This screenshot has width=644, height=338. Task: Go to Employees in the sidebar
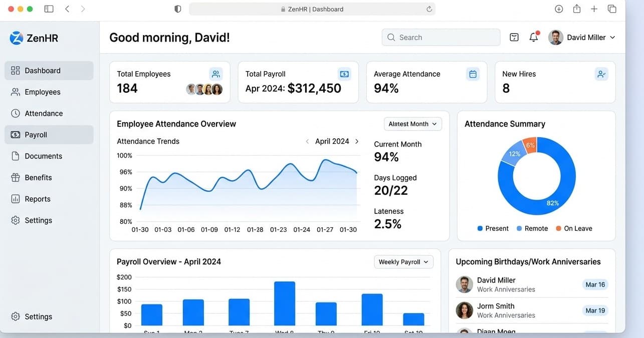[49, 92]
